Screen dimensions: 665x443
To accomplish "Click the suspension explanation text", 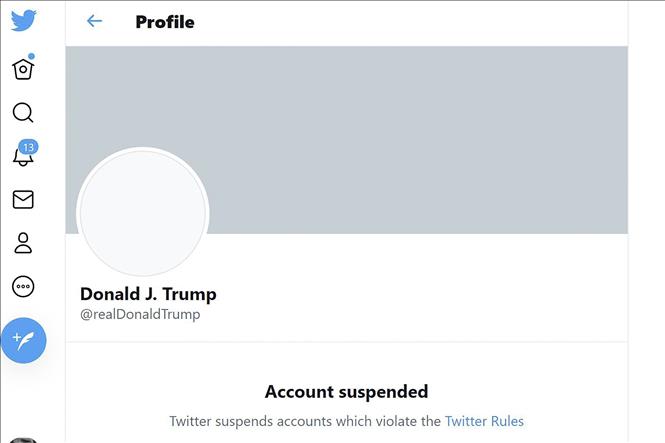I will [x=305, y=421].
